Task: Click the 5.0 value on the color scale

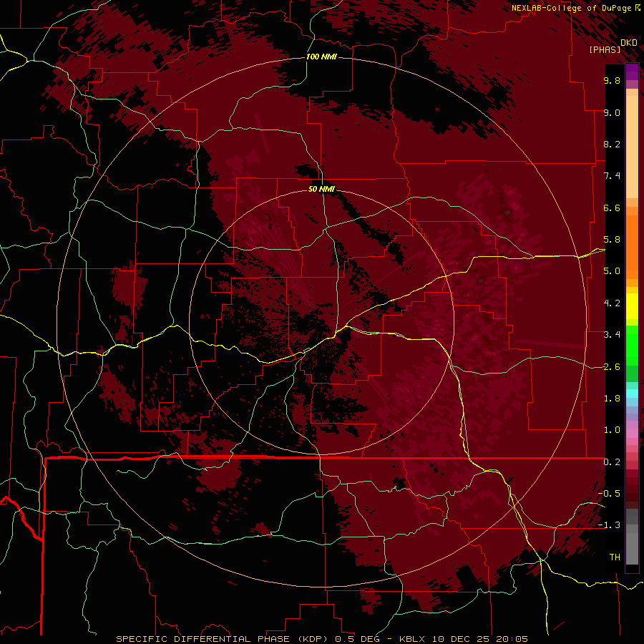Action: tap(612, 271)
